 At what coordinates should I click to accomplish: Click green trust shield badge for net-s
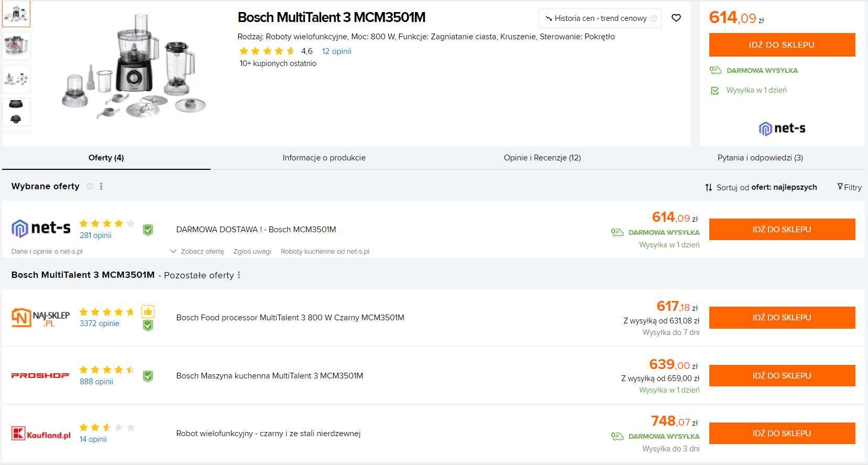pyautogui.click(x=148, y=230)
